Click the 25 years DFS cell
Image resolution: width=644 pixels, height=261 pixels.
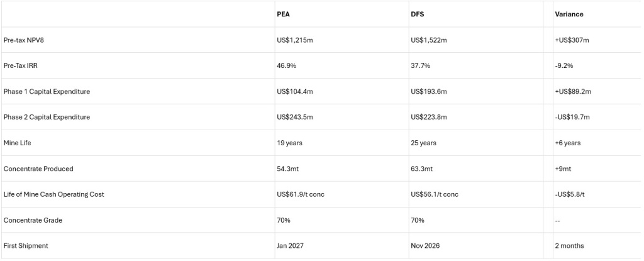coord(423,143)
